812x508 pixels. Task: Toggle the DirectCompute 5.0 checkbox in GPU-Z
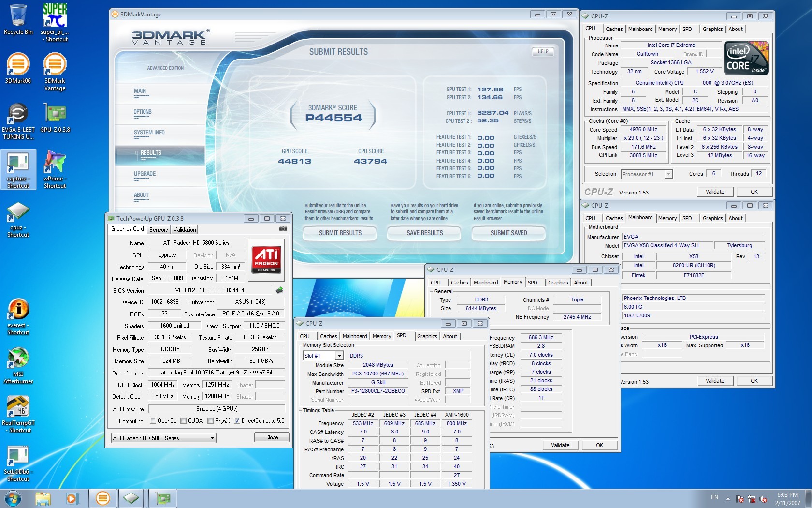click(237, 421)
